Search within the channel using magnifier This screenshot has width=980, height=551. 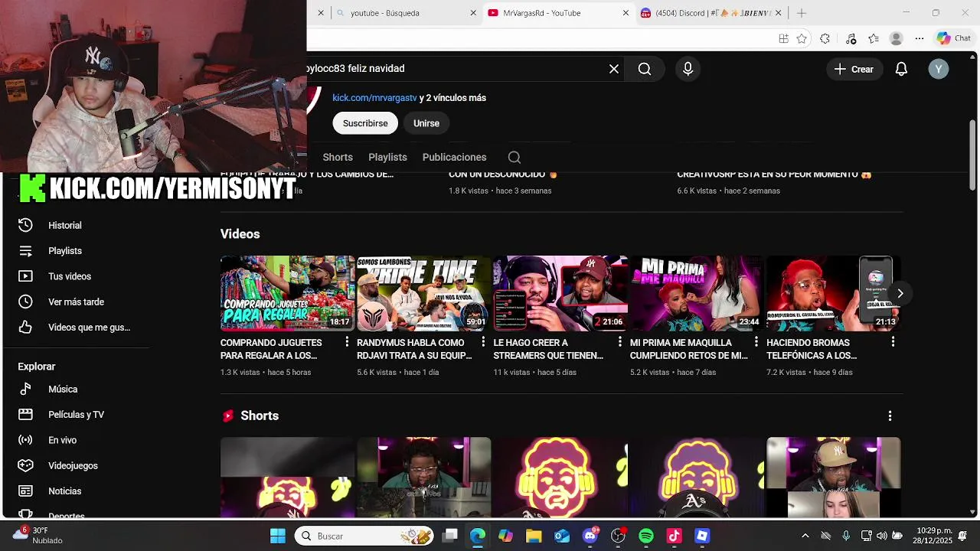(514, 157)
